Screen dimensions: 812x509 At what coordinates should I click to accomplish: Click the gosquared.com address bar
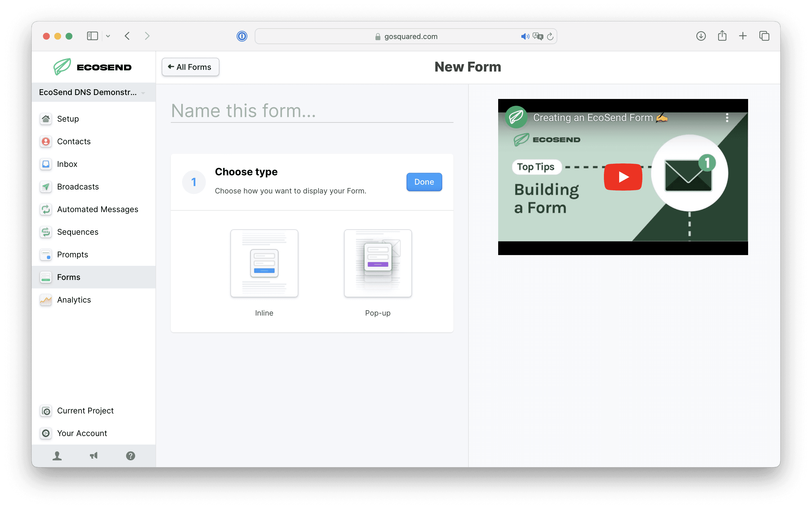coord(406,36)
